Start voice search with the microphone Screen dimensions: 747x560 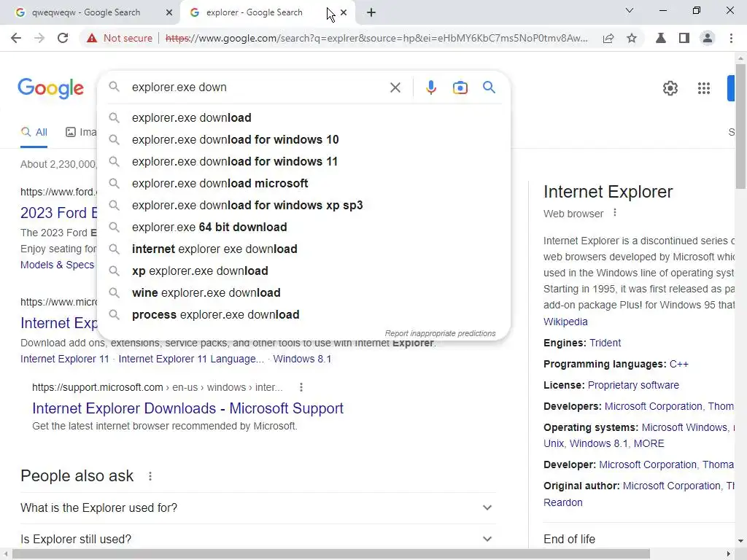[x=430, y=87]
